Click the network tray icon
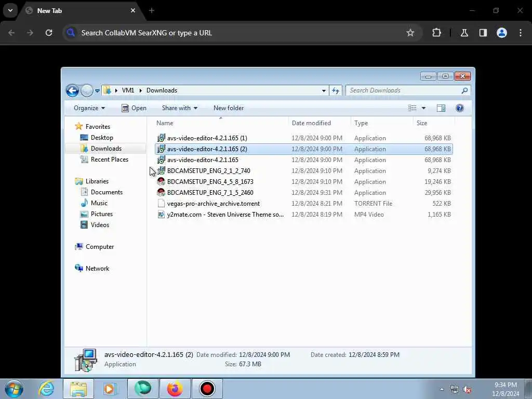 (454, 390)
